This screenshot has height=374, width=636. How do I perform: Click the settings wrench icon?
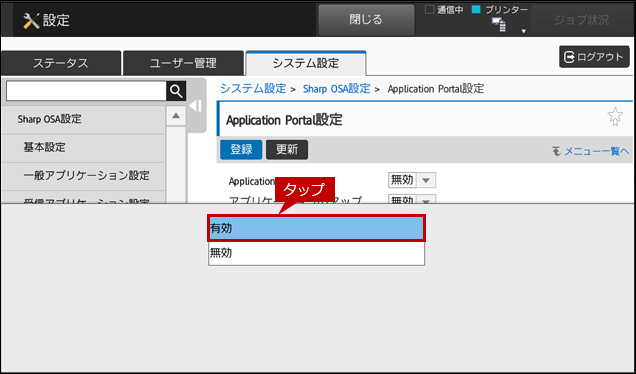point(31,20)
